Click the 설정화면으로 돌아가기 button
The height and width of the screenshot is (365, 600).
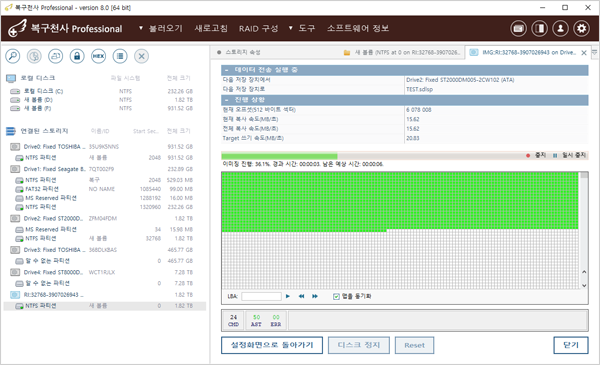pos(272,345)
